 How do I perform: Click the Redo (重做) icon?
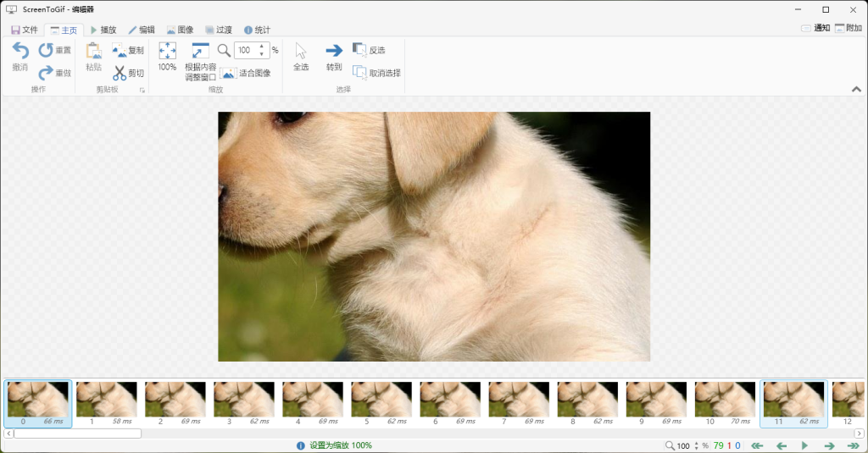coord(46,73)
